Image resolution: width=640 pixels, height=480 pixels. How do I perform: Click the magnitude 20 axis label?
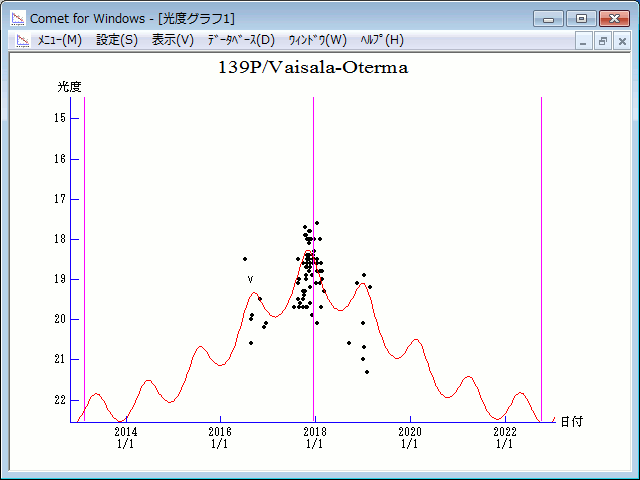point(60,319)
